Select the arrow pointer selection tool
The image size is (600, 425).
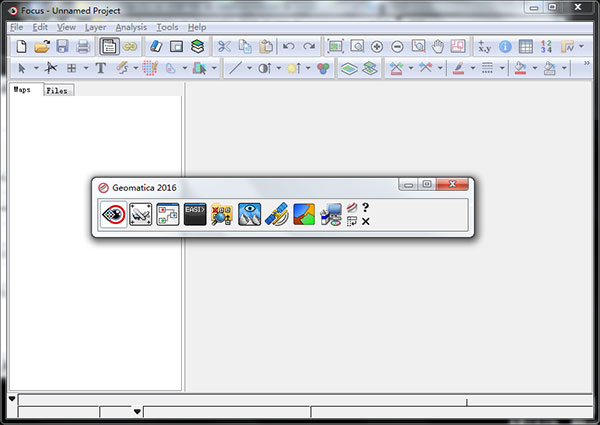click(x=22, y=68)
